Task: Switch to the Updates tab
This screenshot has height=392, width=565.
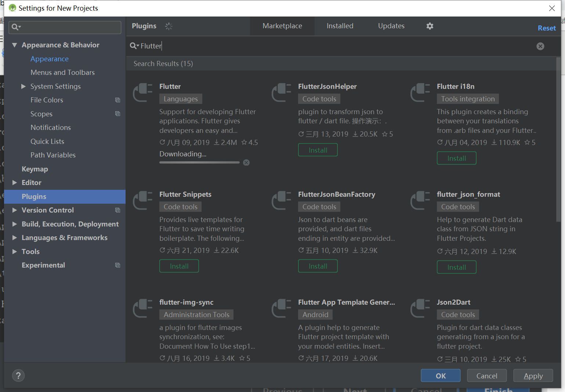Action: (x=391, y=26)
